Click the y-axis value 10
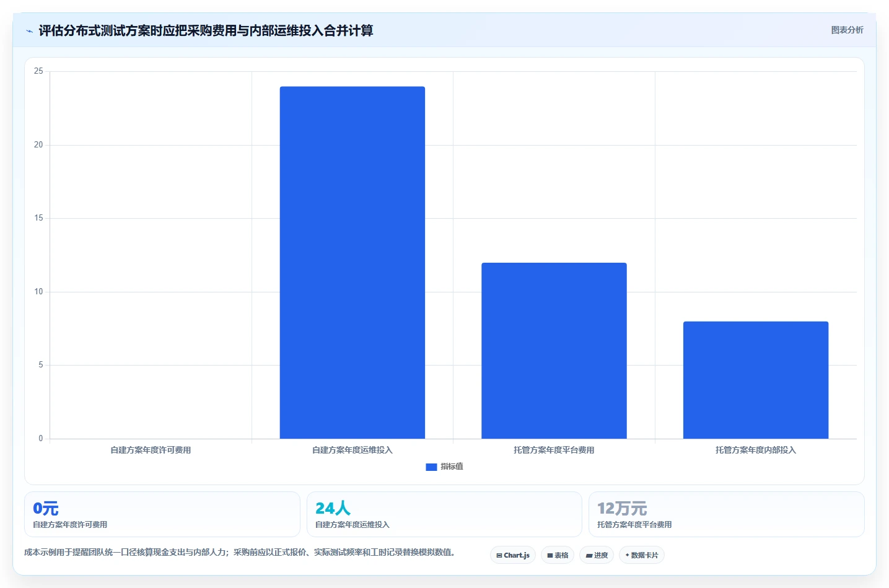Screen dimensions: 889x588 click(38, 292)
